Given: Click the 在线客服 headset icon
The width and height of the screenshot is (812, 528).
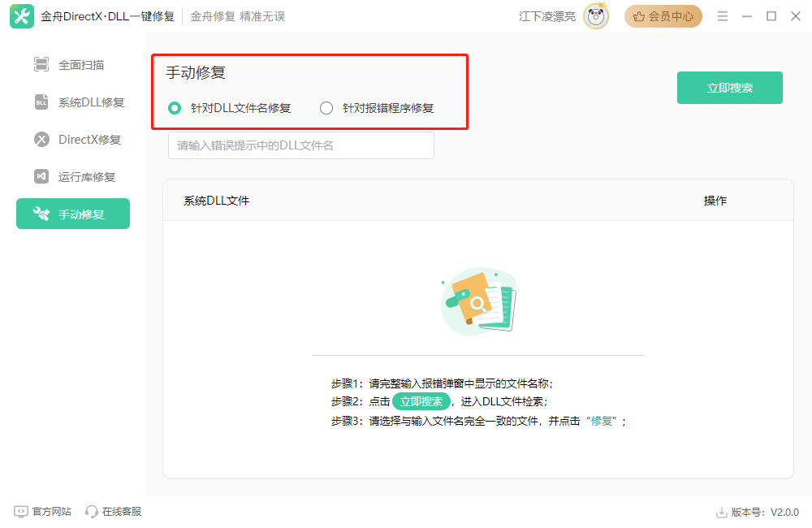Looking at the screenshot, I should pos(92,512).
